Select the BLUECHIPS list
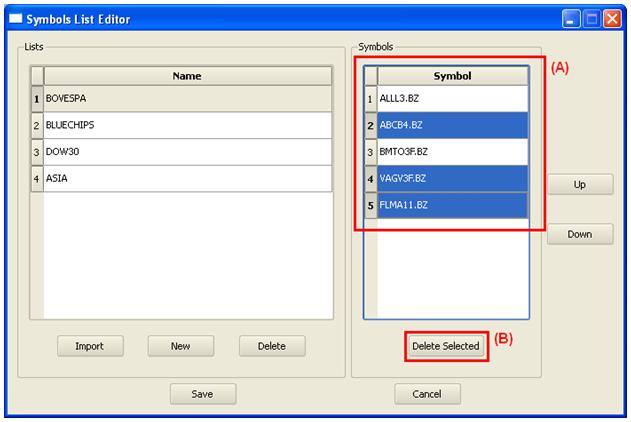This screenshot has width=631, height=422. (187, 125)
